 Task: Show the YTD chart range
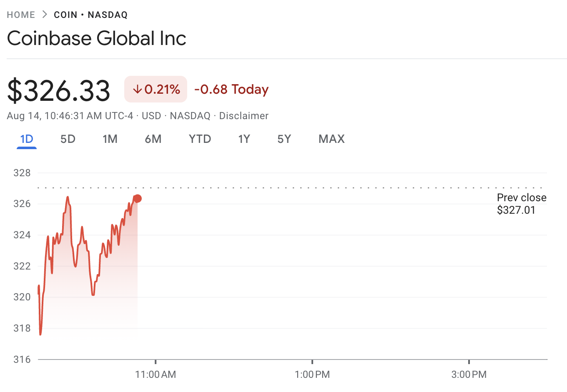coord(200,139)
